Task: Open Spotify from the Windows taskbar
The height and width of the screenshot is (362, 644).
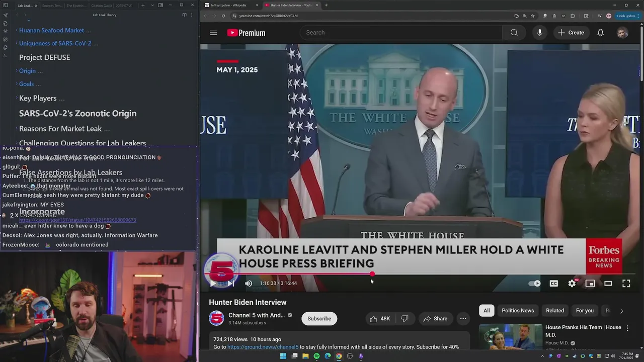Action: [x=316, y=356]
